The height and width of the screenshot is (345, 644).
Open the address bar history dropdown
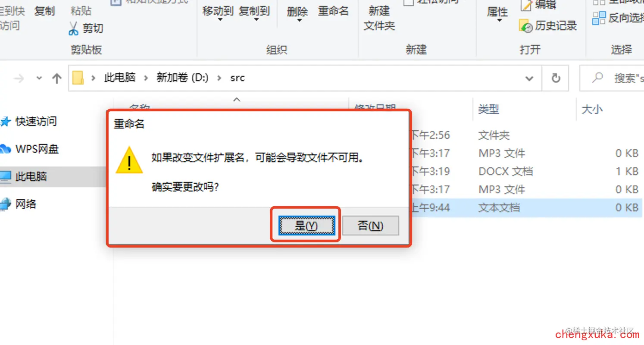click(x=529, y=78)
